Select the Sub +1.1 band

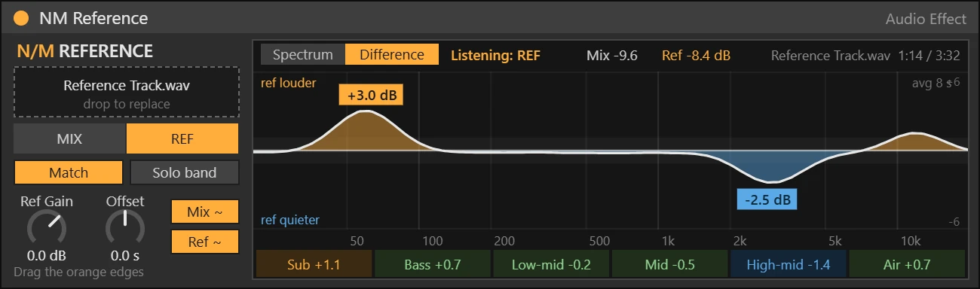pos(314,265)
